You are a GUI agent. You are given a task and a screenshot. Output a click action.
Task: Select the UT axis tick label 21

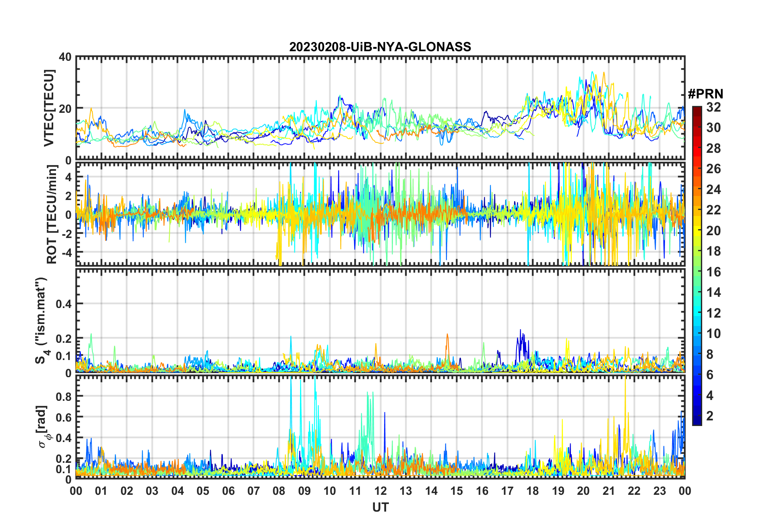[x=609, y=491]
